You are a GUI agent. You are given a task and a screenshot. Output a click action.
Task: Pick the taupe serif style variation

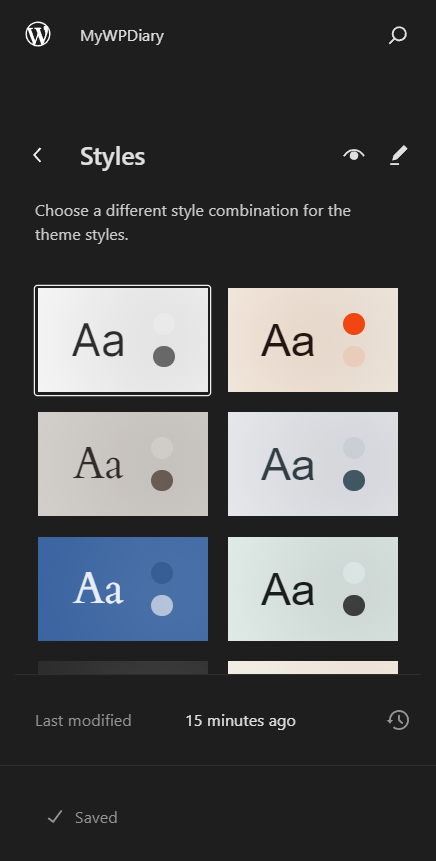click(123, 464)
